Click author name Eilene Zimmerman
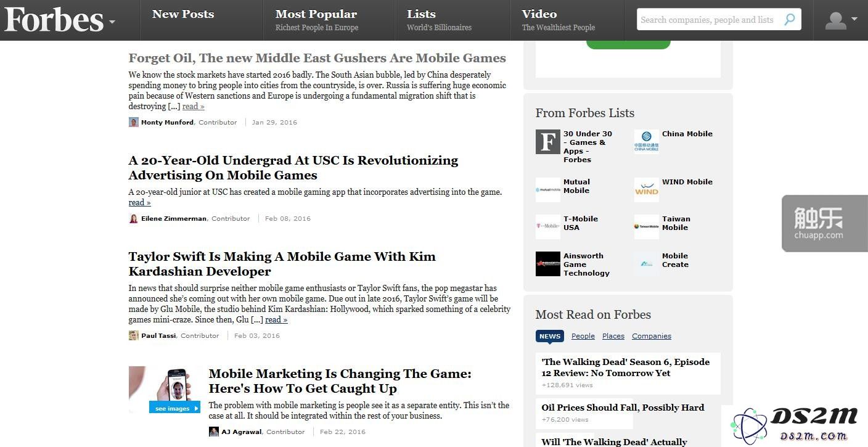 174,218
